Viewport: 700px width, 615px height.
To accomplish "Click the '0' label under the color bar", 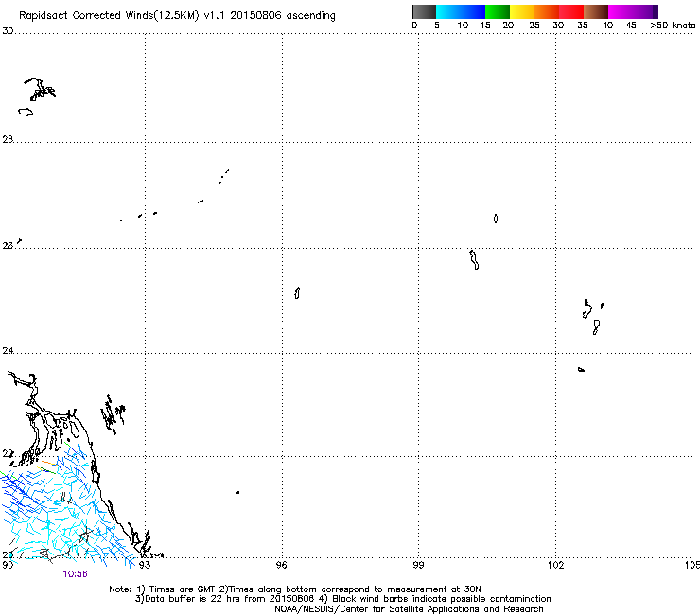I will pos(414,26).
